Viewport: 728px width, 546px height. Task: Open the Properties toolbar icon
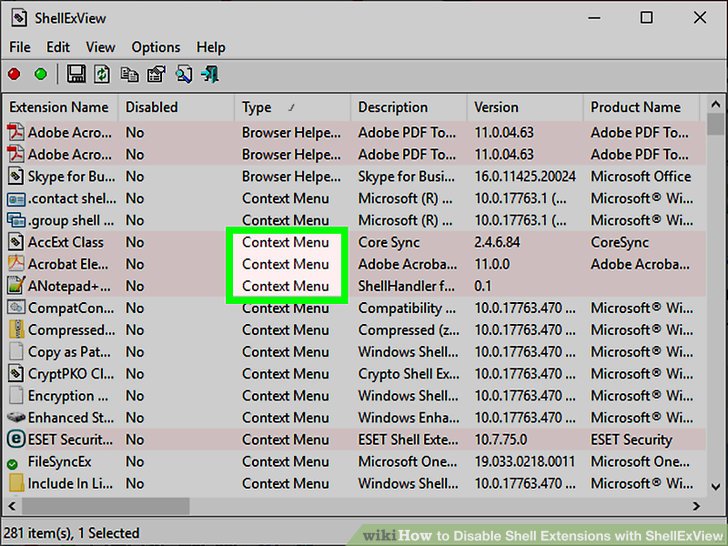(x=156, y=74)
